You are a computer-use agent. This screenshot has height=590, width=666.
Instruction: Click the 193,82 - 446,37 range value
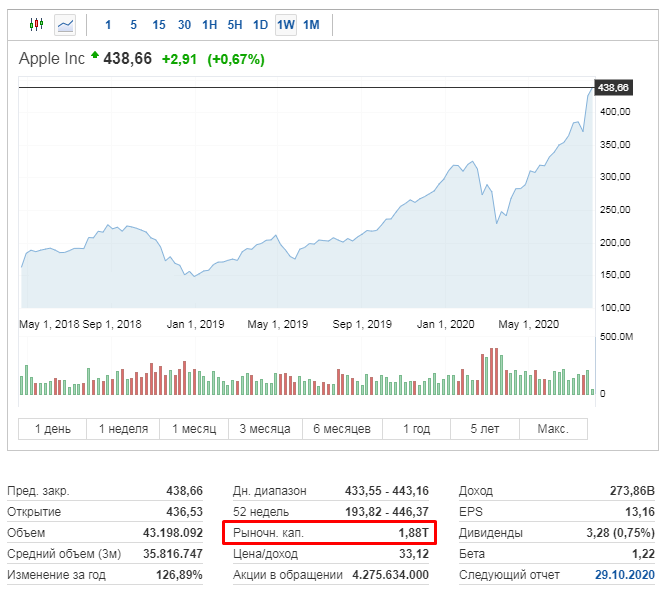tap(387, 511)
